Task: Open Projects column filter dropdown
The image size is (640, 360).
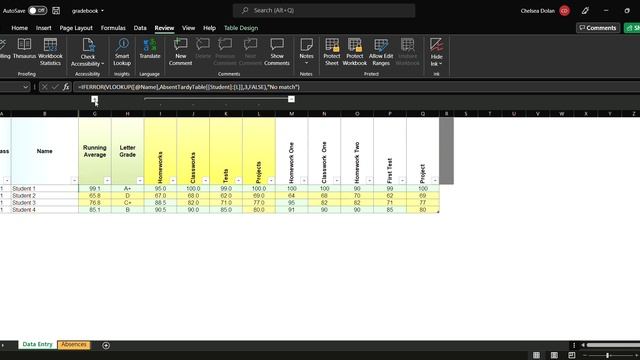Action: coord(271,180)
